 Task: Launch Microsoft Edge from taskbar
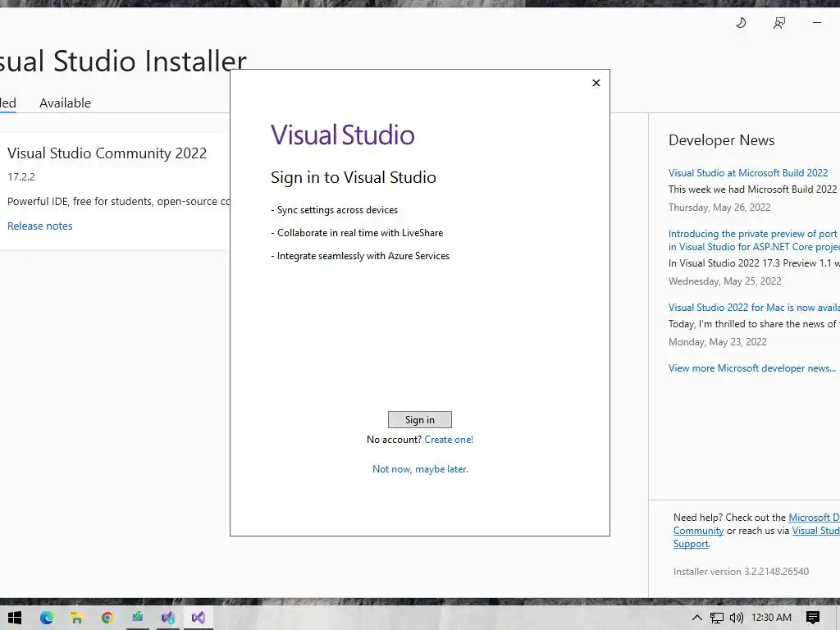tap(47, 618)
